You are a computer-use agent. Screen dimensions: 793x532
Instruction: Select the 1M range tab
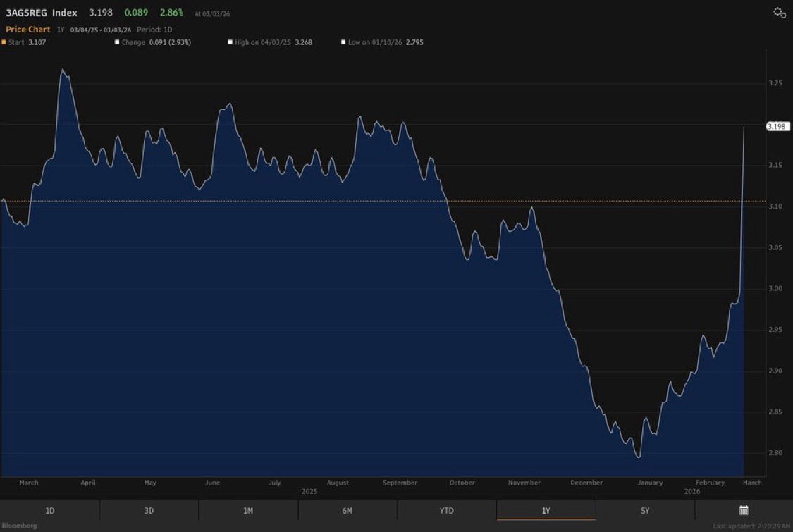point(248,510)
